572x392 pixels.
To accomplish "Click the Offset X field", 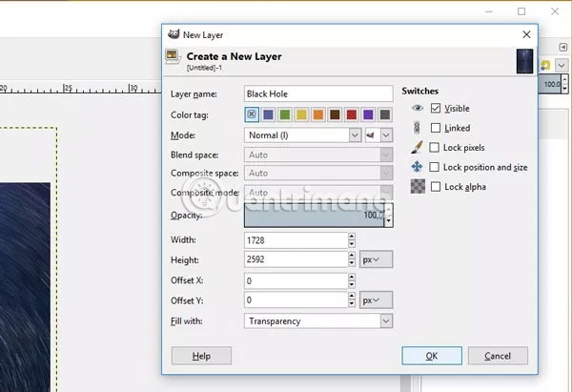I will (296, 280).
